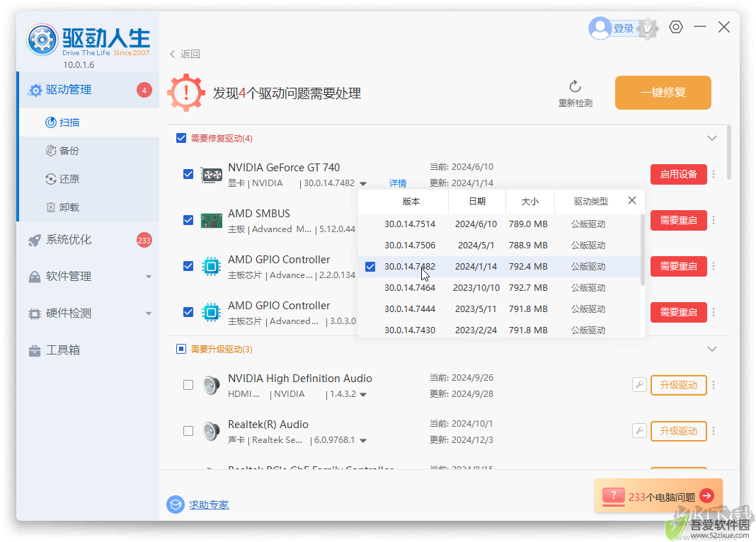
Task: Uncheck AMD SMBUS checkbox
Action: point(188,220)
